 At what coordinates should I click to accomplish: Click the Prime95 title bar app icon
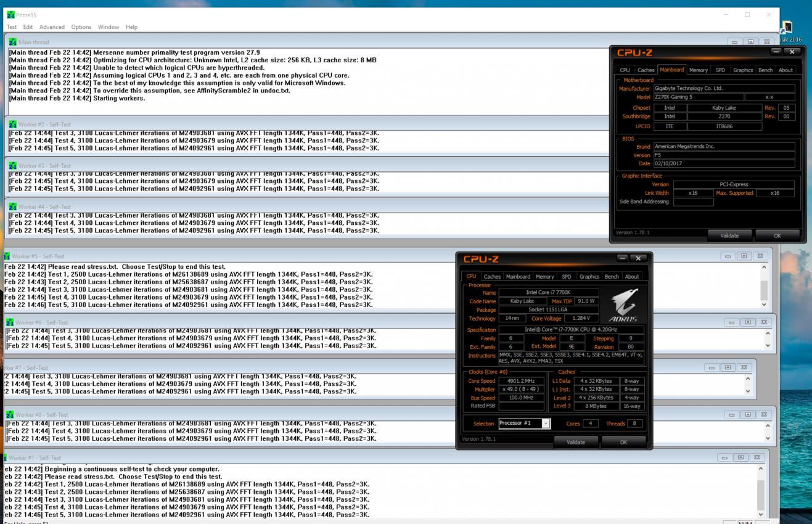click(x=10, y=14)
